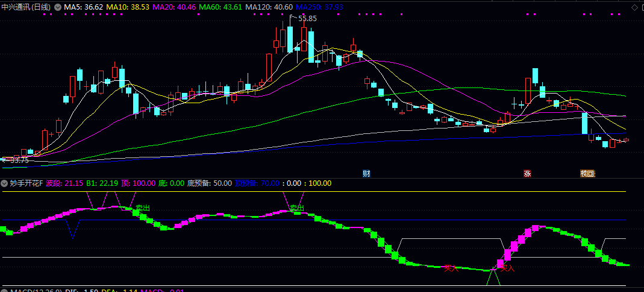Open the main chart indicator dropdown arrow
The width and height of the screenshot is (644, 292).
pos(57,7)
